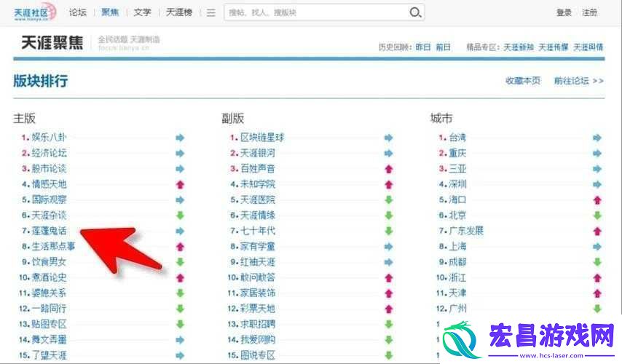The image size is (622, 364).
Task: Open the 前日 history link
Action: 443,47
